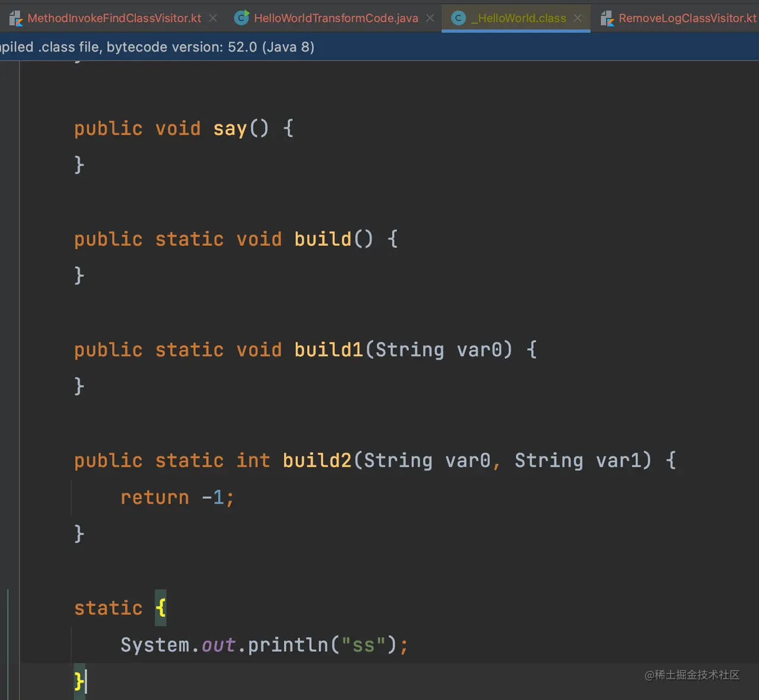The height and width of the screenshot is (700, 759).
Task: Click the 'int' return type of build2
Action: pos(253,460)
